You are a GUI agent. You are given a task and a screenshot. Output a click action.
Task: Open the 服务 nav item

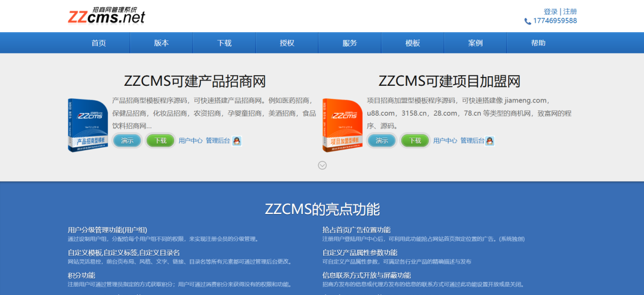pos(349,43)
